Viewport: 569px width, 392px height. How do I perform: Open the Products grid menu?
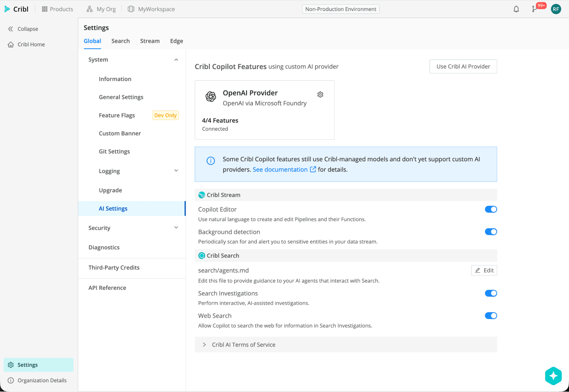pos(57,9)
